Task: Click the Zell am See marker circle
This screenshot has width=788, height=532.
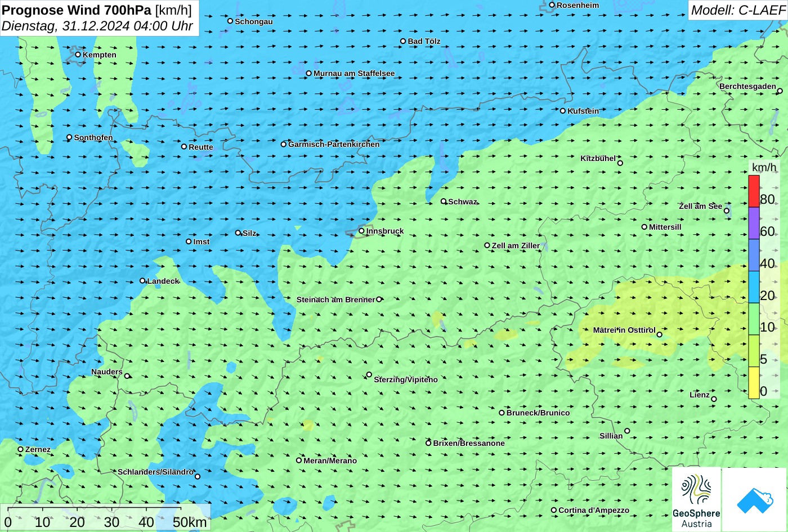Action: 727,211
